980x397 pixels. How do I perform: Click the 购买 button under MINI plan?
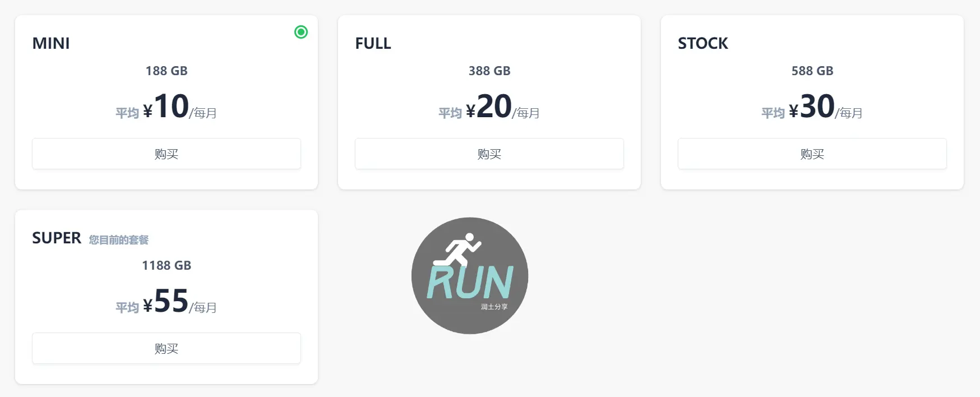[x=167, y=154]
